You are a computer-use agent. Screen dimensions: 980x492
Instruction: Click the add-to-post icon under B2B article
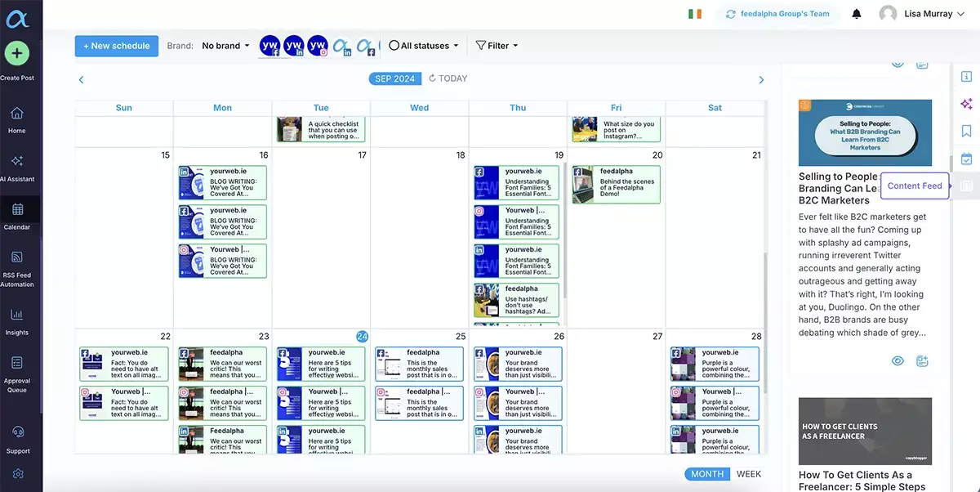(x=922, y=361)
